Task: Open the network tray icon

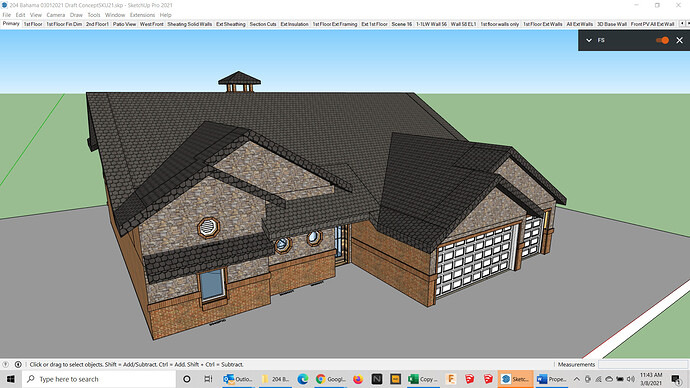Action: click(598, 379)
